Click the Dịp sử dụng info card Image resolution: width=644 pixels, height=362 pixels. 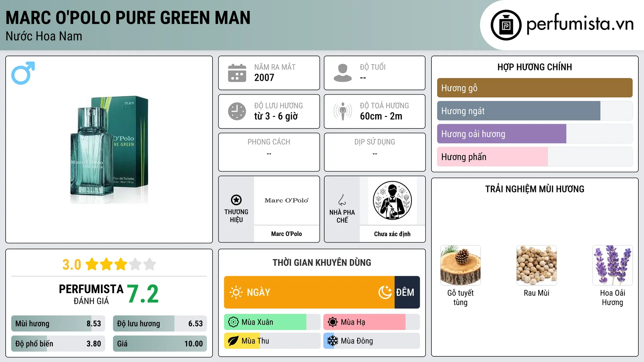[375, 152]
